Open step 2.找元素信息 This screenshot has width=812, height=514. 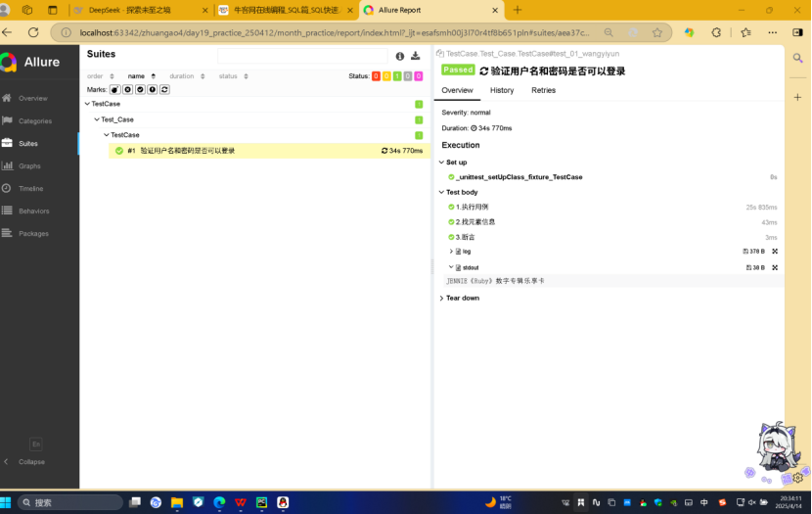[x=612, y=222]
